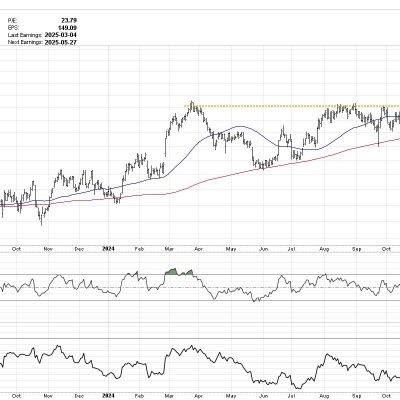The height and width of the screenshot is (400, 400).
Task: Click the dashed midline of the oscillator panel
Action: coord(200,288)
